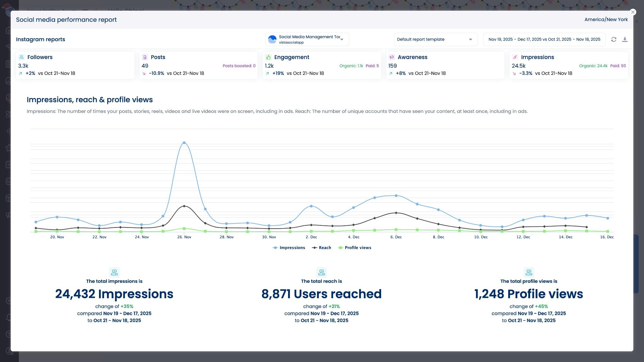The image size is (644, 362).
Task: Switch to Instagram reports section
Action: (41, 39)
